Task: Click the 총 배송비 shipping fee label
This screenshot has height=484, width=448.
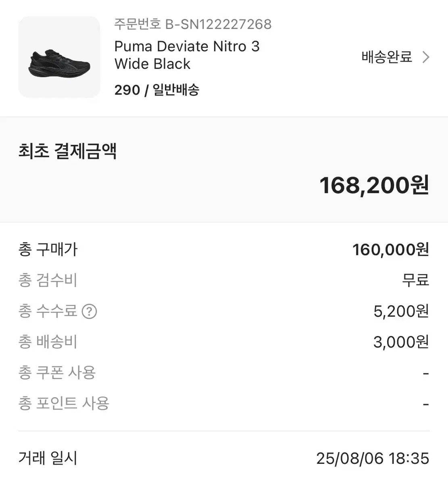Action: pyautogui.click(x=48, y=342)
